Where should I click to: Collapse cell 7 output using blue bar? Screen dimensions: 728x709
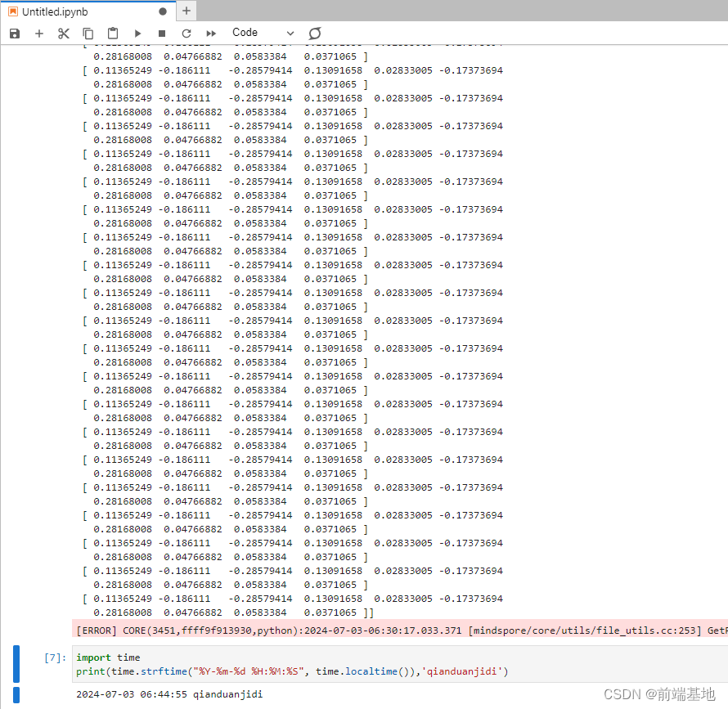point(16,694)
